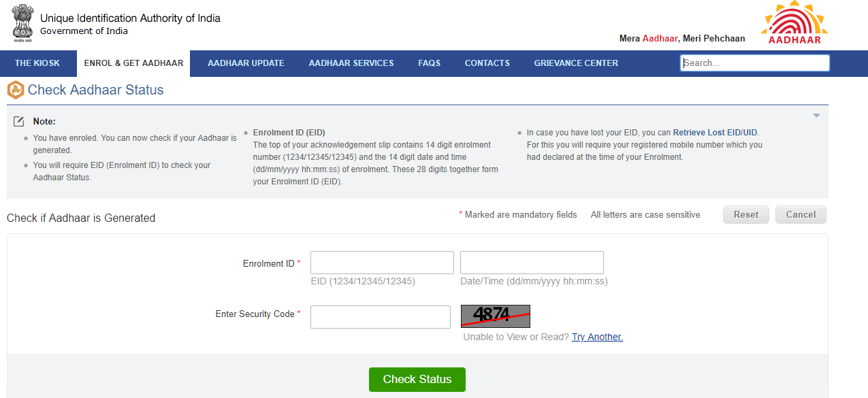Click the pencil icon beside Note
The width and height of the screenshot is (868, 398).
[x=18, y=120]
